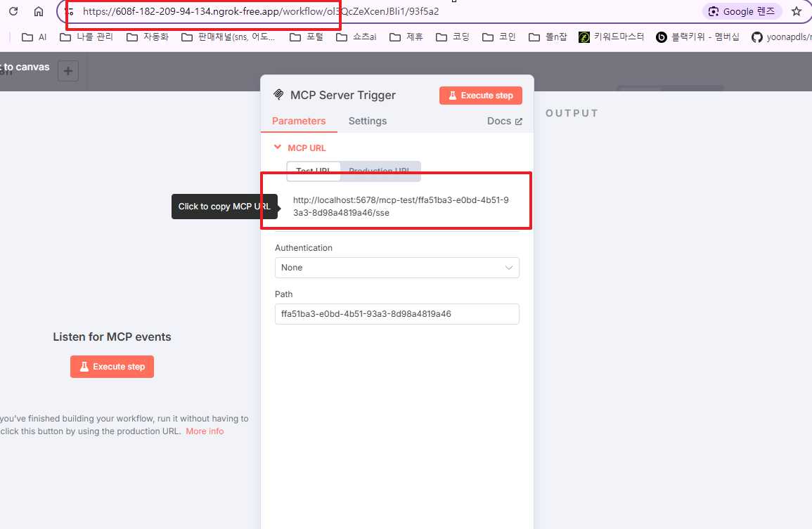Switch to the Production URL toggle

click(x=379, y=171)
